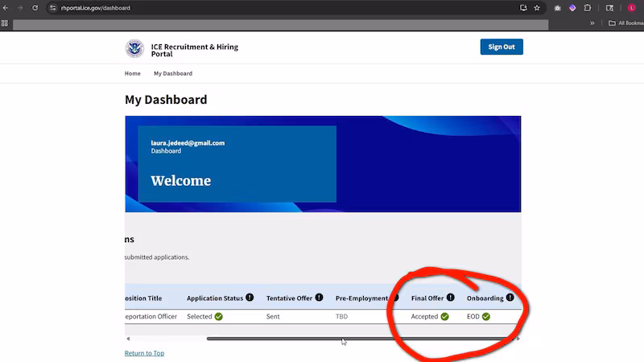Click the Onboarding column header

tap(485, 298)
